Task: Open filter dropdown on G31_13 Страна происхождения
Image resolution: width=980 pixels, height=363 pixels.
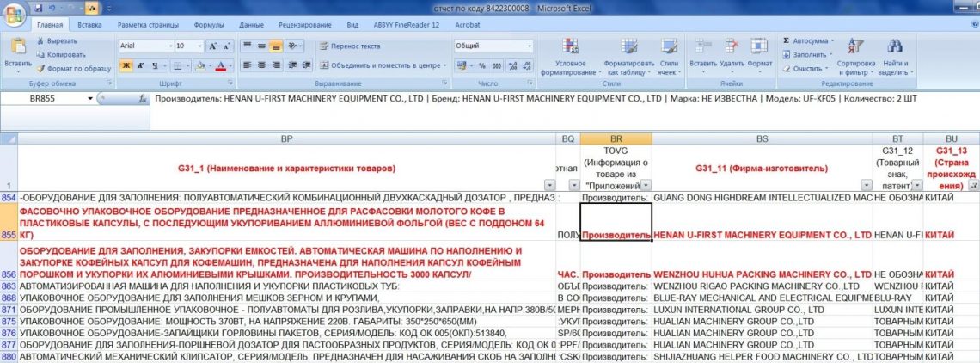Action: tap(973, 185)
